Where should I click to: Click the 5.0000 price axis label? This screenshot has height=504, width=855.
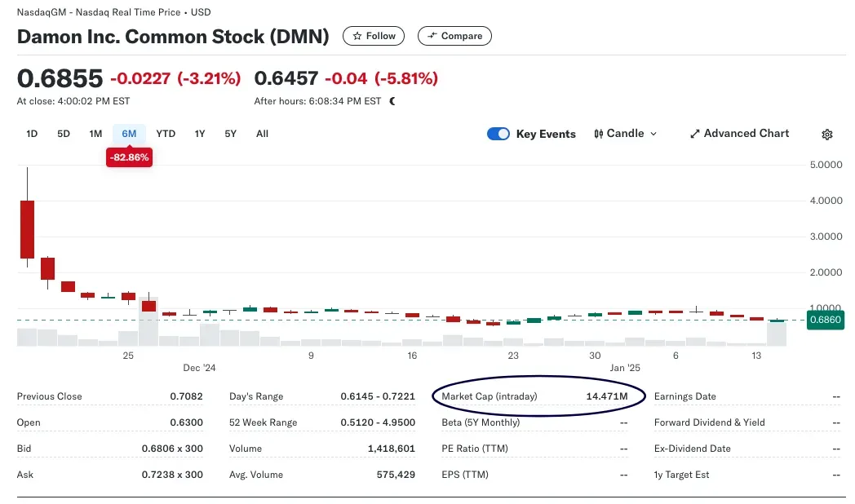(x=826, y=165)
